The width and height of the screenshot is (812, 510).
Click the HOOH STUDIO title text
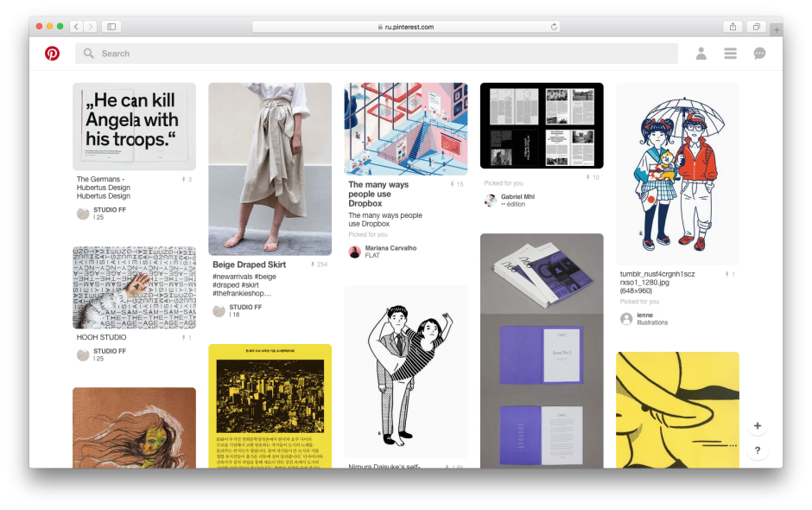[102, 337]
